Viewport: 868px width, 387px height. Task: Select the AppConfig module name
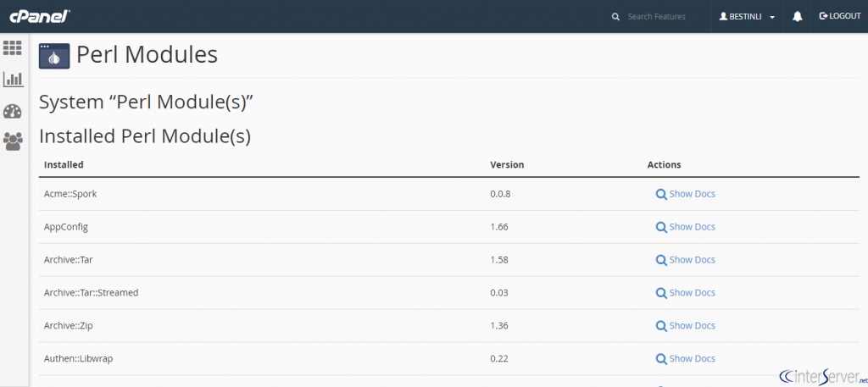66,227
